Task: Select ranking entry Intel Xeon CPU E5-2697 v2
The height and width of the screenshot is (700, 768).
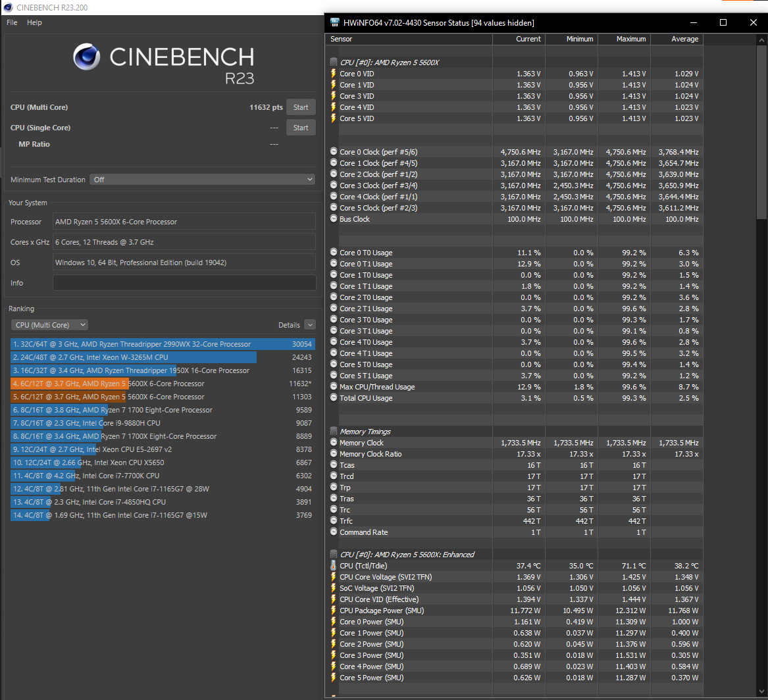Action: point(163,449)
